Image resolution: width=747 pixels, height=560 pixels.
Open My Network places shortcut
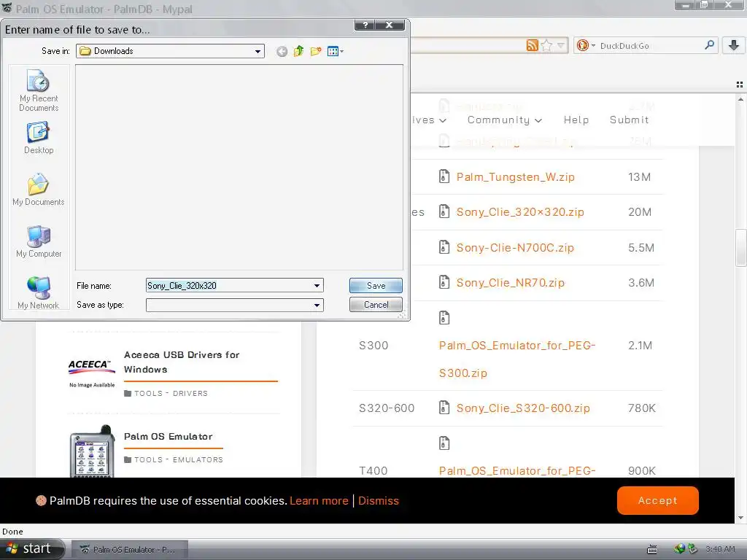pos(39,293)
